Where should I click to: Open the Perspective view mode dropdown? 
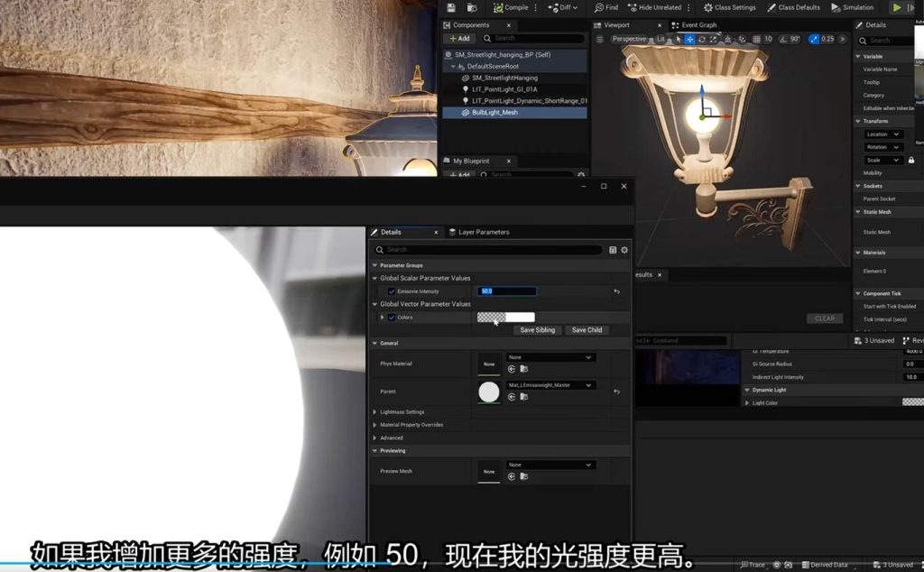click(629, 39)
